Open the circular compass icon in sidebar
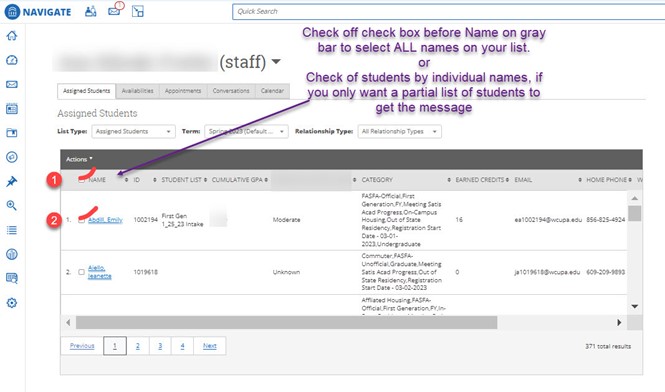The height and width of the screenshot is (392, 665). 12,157
